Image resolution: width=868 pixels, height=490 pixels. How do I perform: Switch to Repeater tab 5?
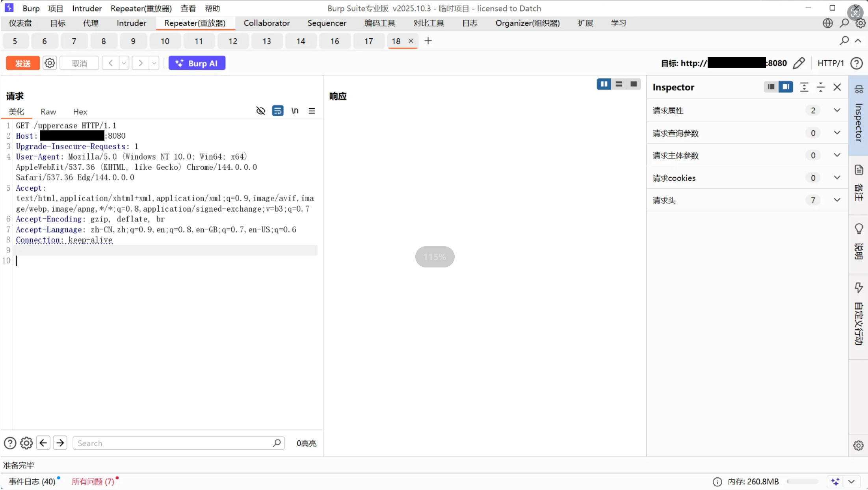click(15, 41)
